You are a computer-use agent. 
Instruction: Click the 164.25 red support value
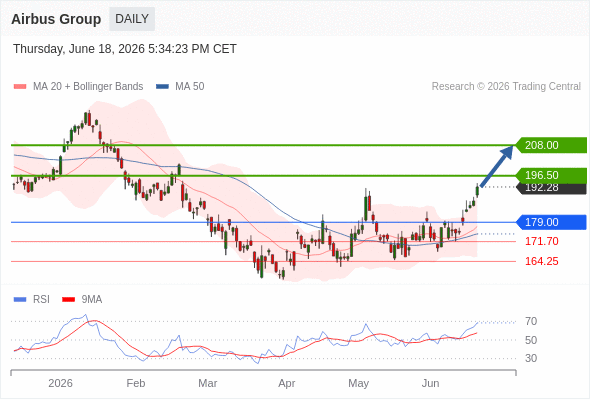541,261
